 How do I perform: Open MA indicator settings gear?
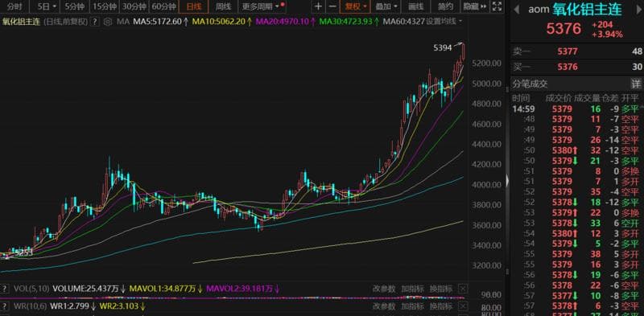[x=108, y=22]
